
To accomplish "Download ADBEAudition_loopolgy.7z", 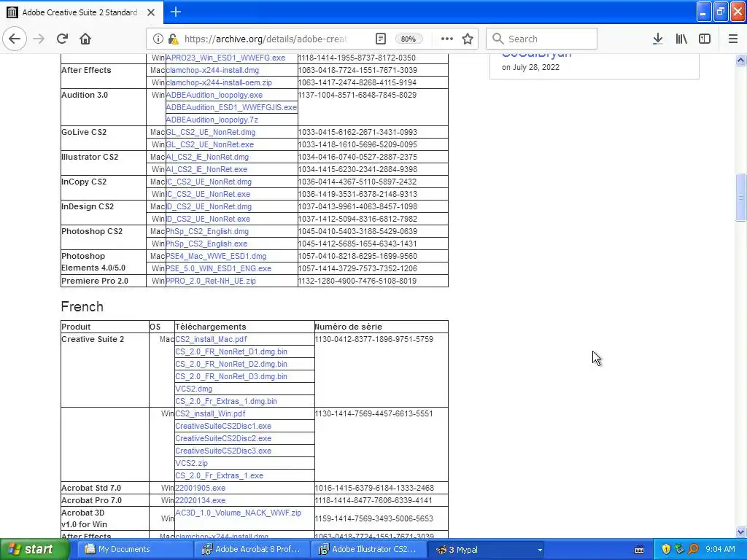I will (x=212, y=120).
